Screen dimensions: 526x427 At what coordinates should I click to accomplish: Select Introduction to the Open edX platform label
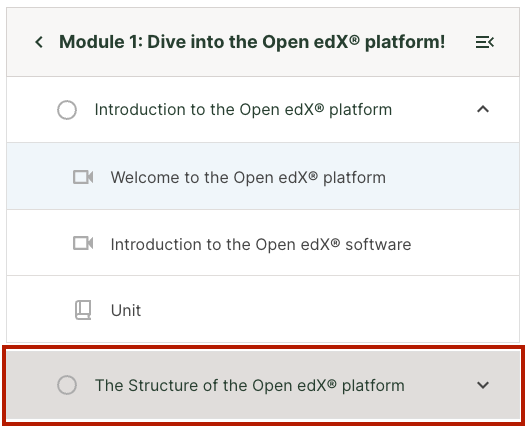point(243,110)
